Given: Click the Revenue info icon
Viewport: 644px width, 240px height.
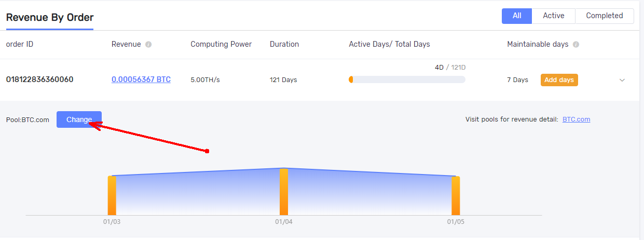Looking at the screenshot, I should 148,45.
